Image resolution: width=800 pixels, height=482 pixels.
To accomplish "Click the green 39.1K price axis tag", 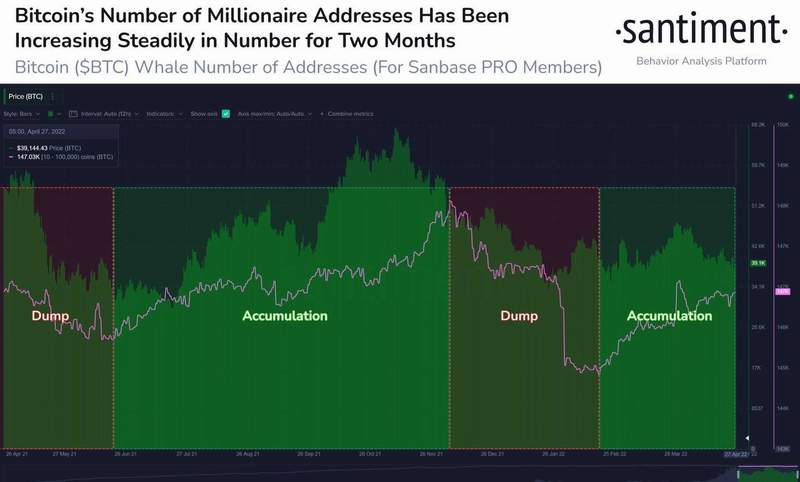I will tap(758, 263).
